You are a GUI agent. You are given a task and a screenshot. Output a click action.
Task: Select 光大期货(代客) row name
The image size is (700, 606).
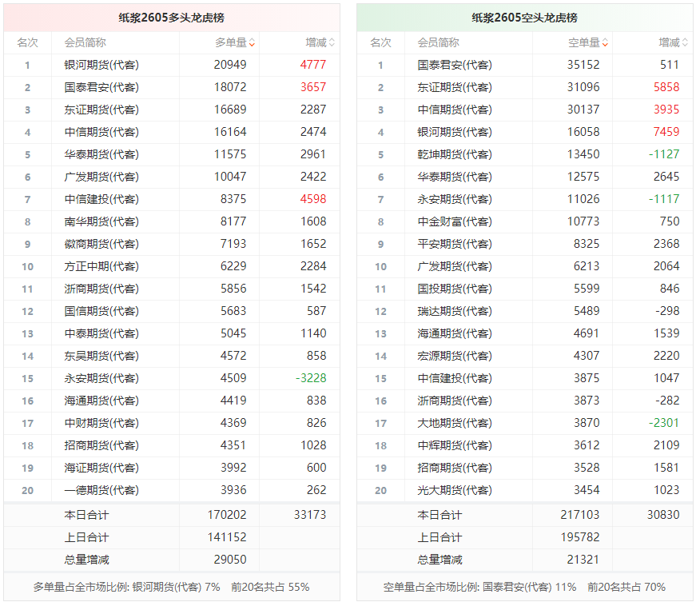[455, 490]
